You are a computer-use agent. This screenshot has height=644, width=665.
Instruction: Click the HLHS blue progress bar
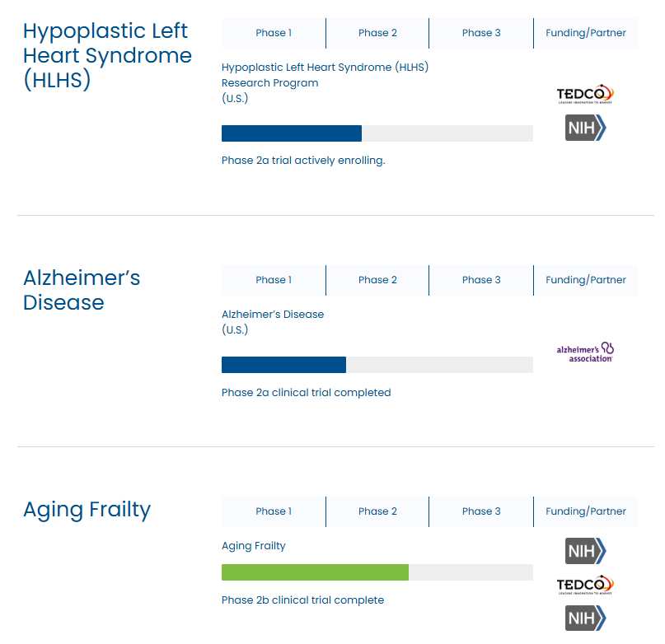pos(292,133)
